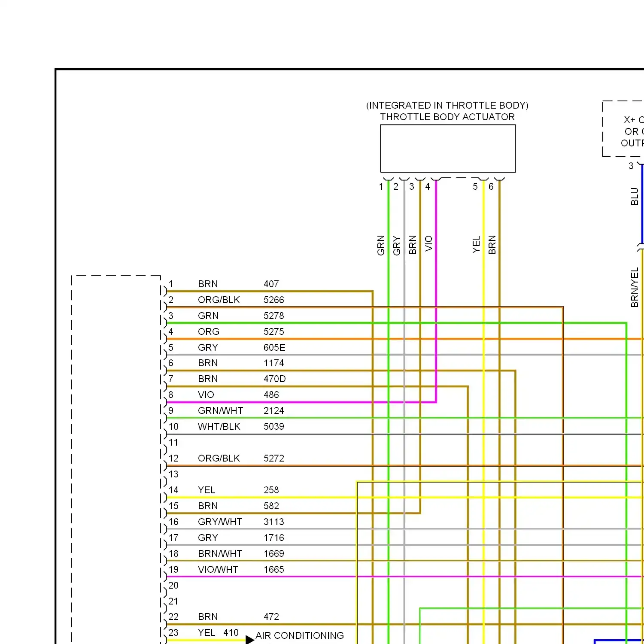Click GRY label on pin 17 row
Viewport: 644px width, 644px height.
point(208,538)
